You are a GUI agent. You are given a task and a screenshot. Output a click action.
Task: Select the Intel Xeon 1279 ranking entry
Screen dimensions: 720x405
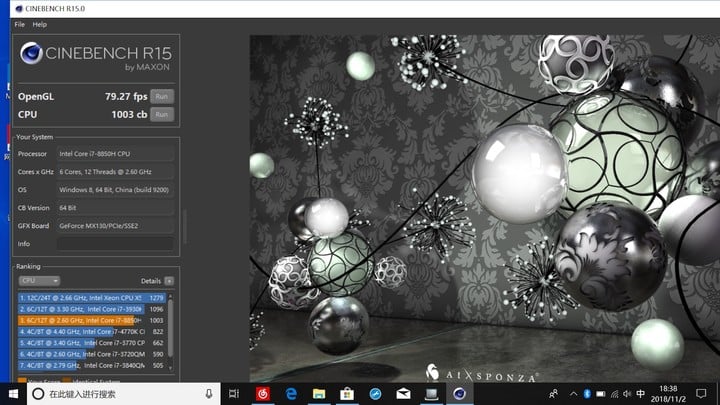pos(90,298)
